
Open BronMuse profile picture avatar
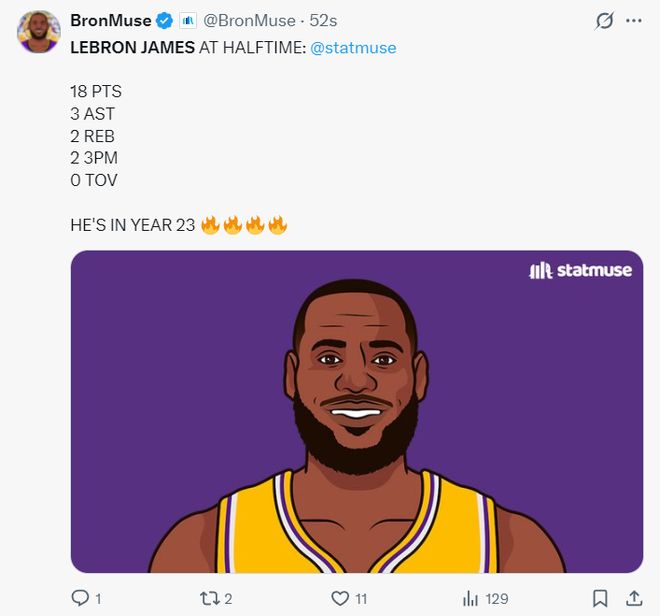click(39, 32)
